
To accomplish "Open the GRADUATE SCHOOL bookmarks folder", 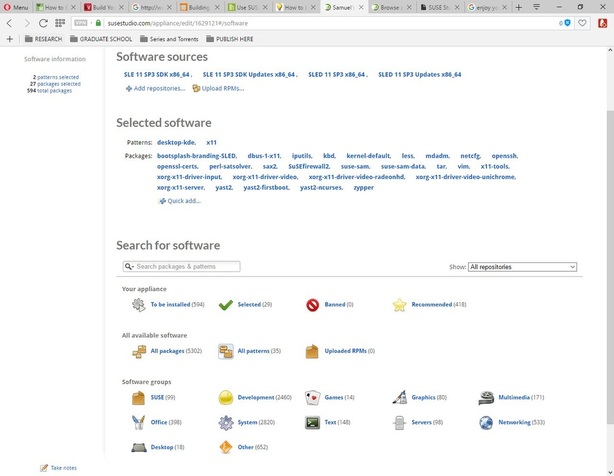I will click(107, 39).
